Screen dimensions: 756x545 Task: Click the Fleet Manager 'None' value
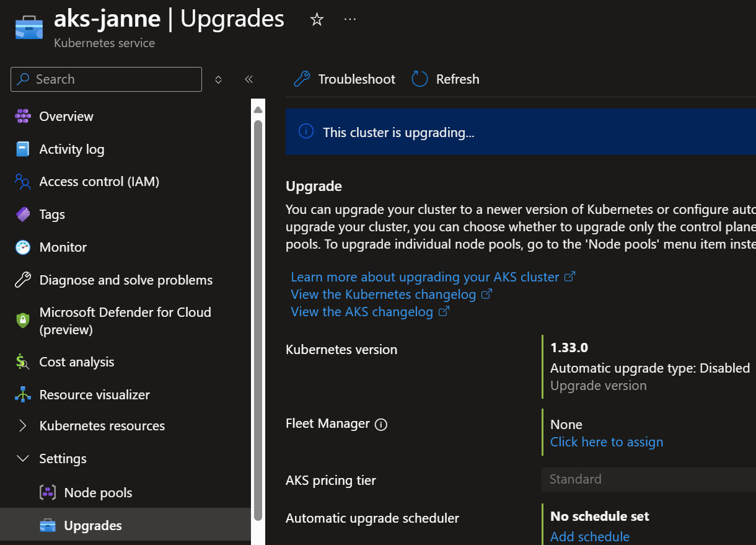click(x=566, y=425)
